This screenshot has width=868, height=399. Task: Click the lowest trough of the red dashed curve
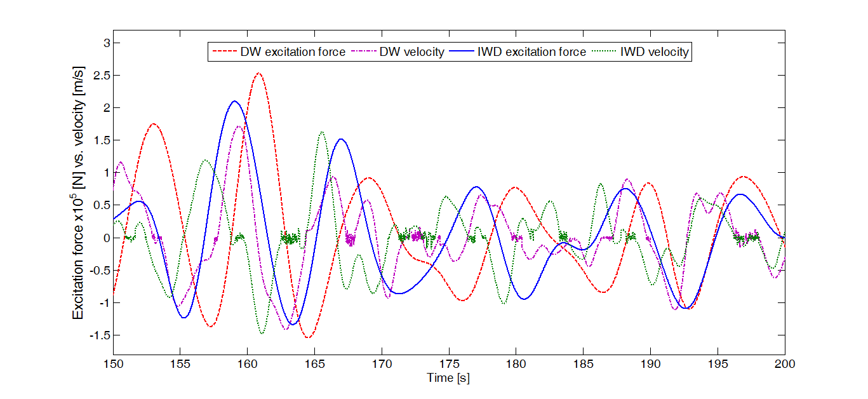(x=308, y=337)
